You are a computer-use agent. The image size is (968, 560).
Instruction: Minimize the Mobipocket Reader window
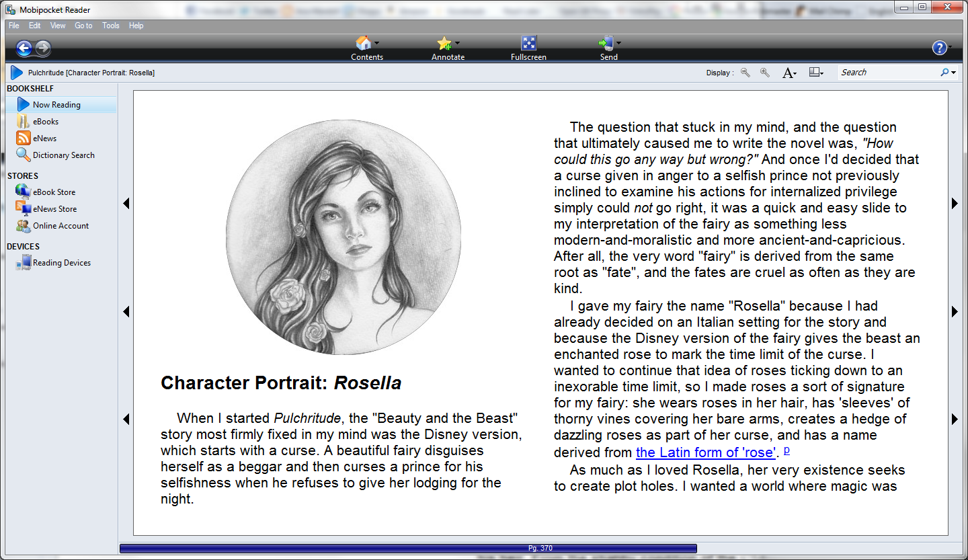[x=904, y=7]
